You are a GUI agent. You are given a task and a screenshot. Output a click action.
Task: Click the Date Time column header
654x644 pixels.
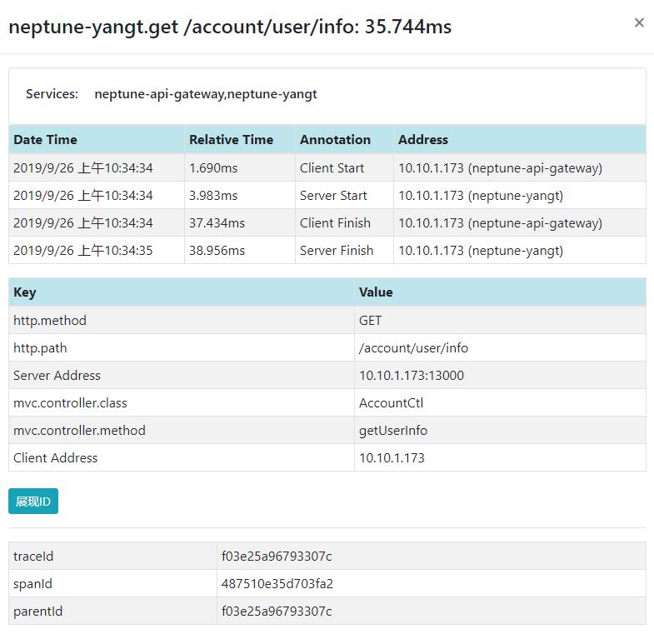click(x=45, y=140)
